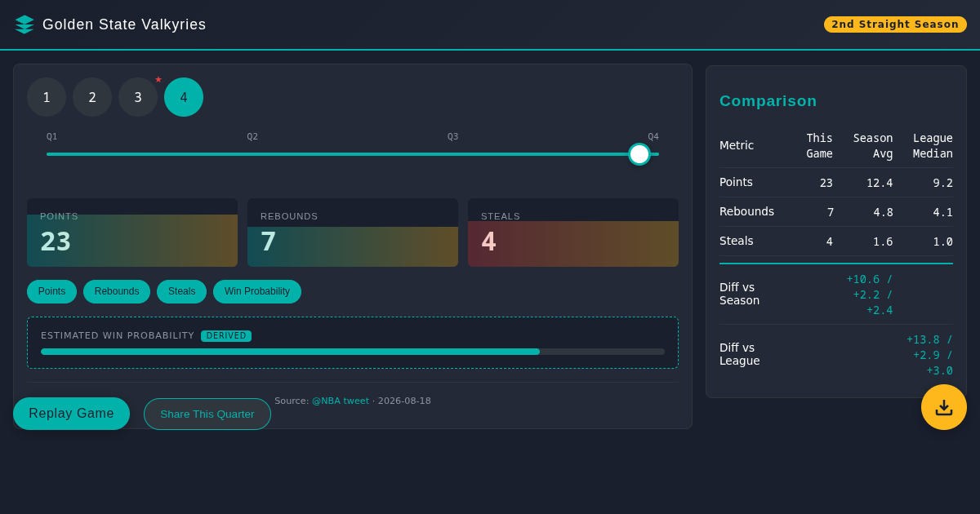980x514 pixels.
Task: Click the Diff vs League row label
Action: coord(740,354)
